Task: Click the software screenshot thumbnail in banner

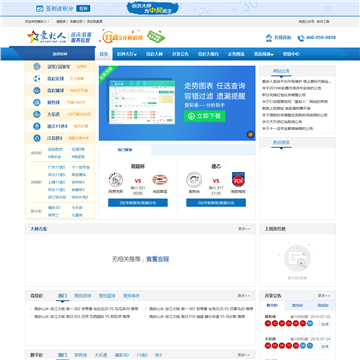Action: pos(142,102)
